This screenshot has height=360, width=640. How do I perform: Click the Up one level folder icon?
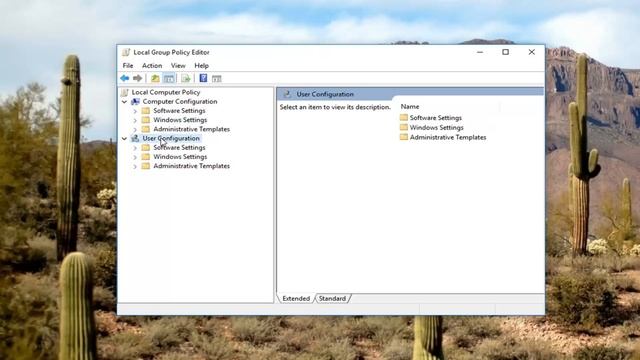pyautogui.click(x=155, y=78)
